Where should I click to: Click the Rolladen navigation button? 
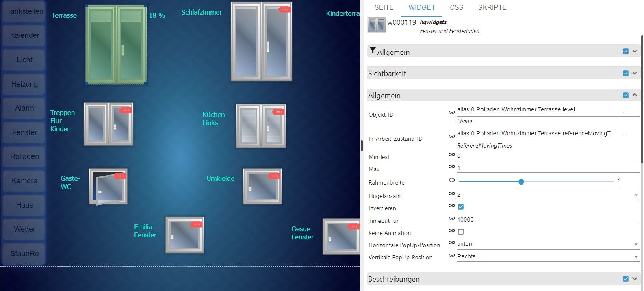click(x=24, y=156)
